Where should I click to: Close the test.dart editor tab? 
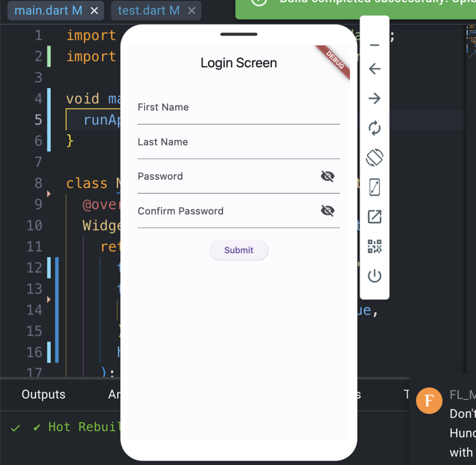192,10
